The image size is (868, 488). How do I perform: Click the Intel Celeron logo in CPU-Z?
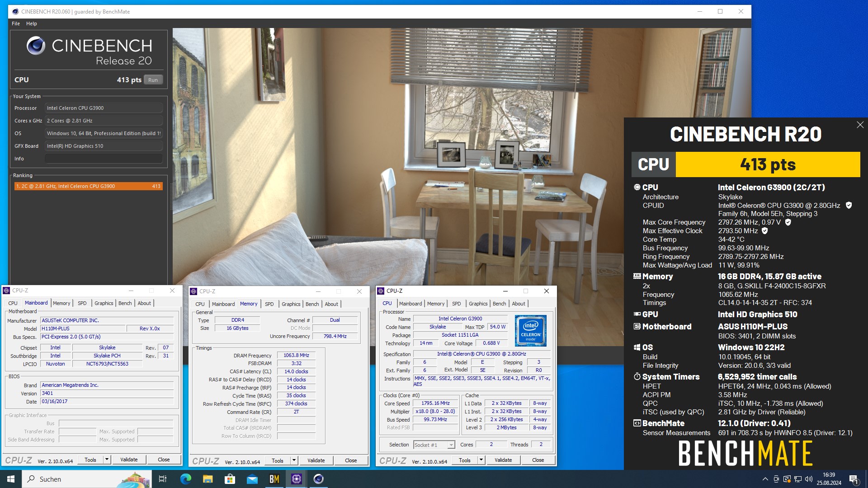coord(530,331)
